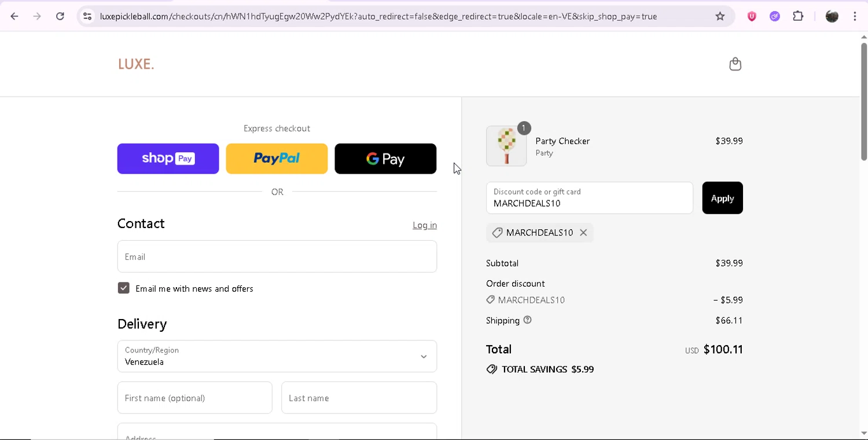Toggle Email me with news and offers
868x440 pixels.
point(124,288)
